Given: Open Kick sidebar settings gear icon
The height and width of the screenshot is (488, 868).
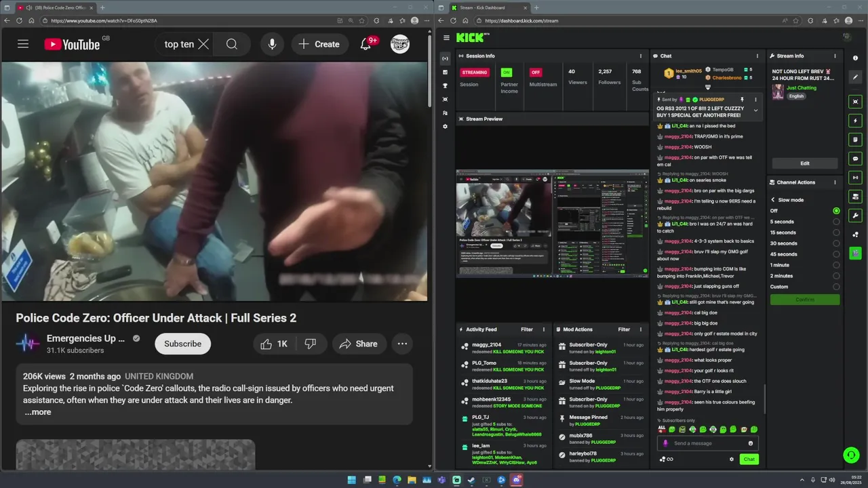Looking at the screenshot, I should (445, 127).
